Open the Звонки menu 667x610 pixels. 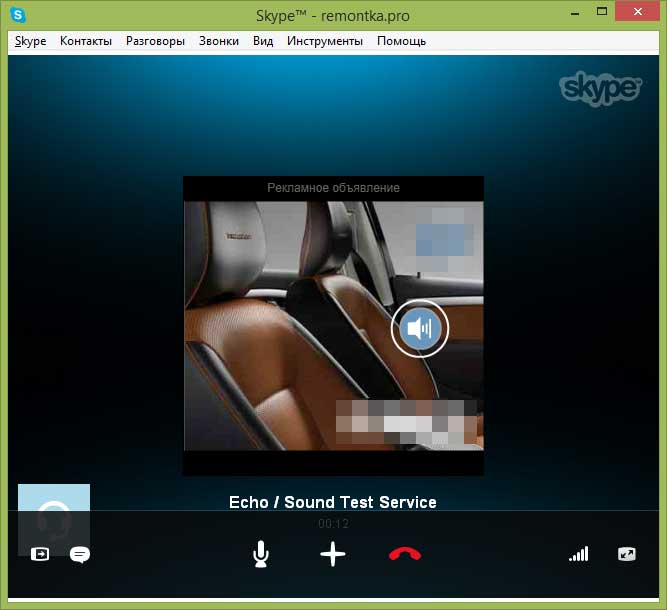coord(219,41)
